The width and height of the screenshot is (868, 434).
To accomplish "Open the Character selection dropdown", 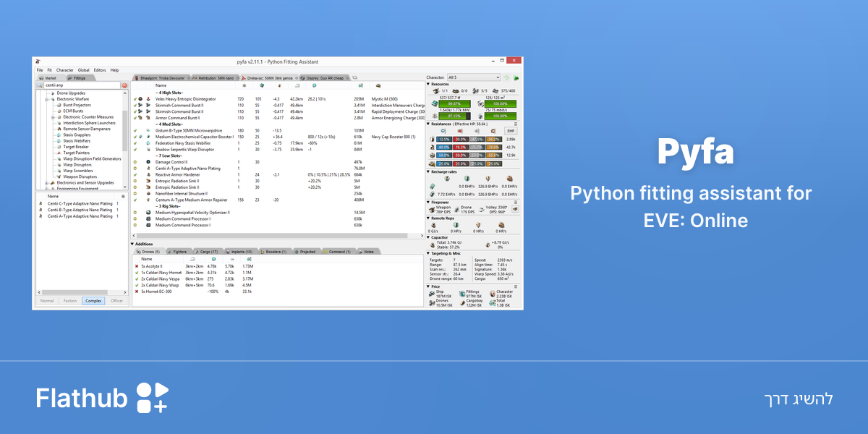I will tap(474, 77).
